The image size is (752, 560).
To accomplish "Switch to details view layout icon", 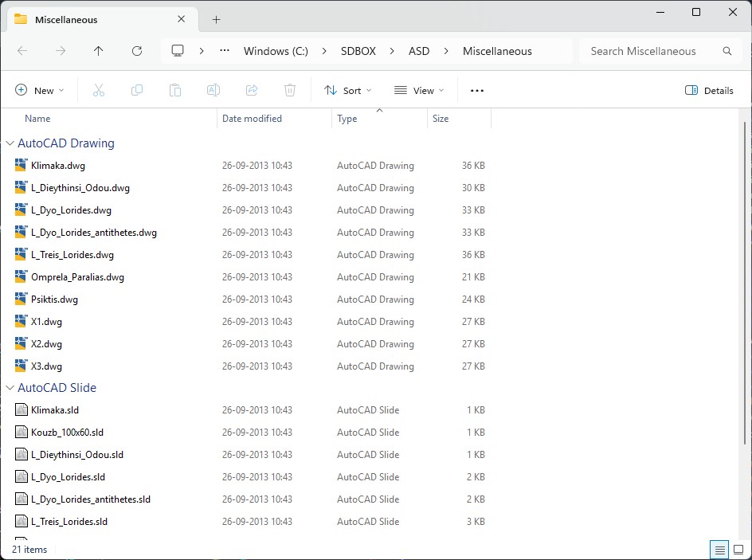I will [x=719, y=550].
